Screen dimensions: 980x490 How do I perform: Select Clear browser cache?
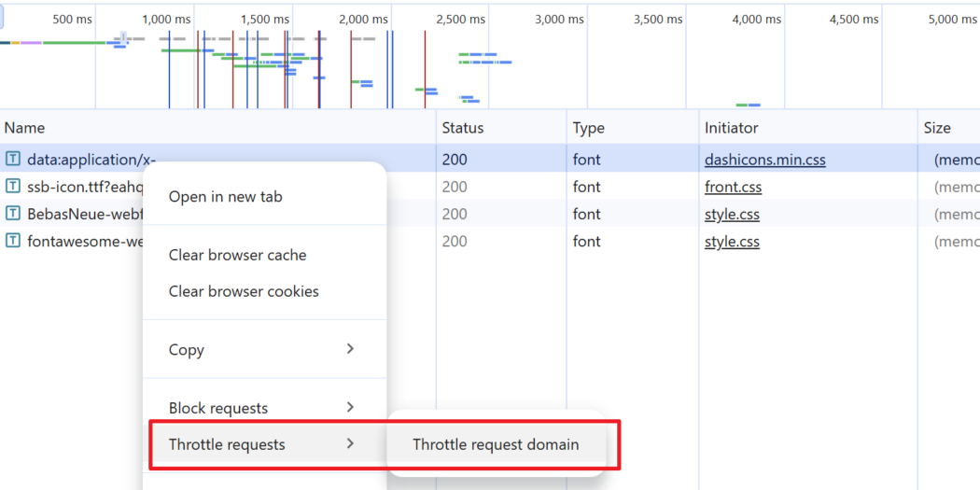pyautogui.click(x=237, y=255)
